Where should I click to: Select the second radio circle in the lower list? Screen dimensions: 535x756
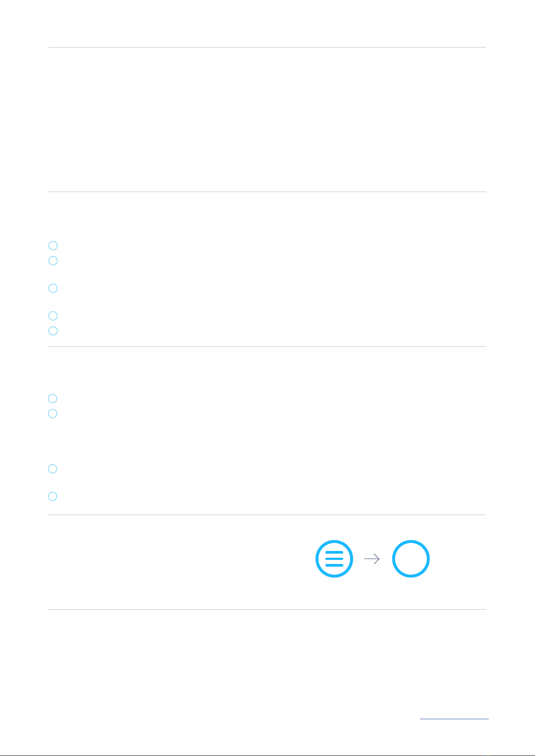[x=53, y=414]
